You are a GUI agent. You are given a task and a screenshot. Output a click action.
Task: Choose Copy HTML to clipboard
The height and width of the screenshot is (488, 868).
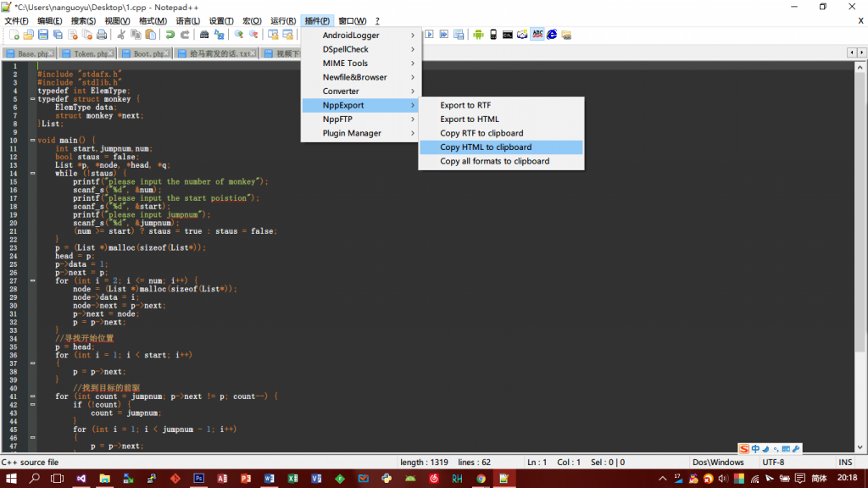tap(501, 147)
